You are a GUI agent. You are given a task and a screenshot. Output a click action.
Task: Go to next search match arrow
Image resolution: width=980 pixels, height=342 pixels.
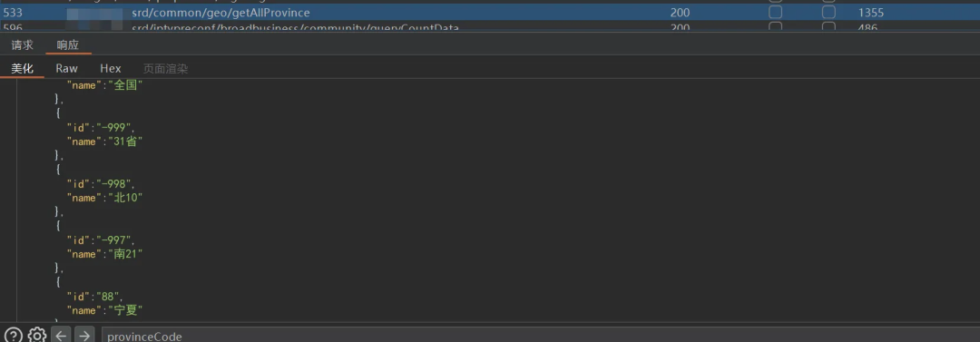(84, 336)
